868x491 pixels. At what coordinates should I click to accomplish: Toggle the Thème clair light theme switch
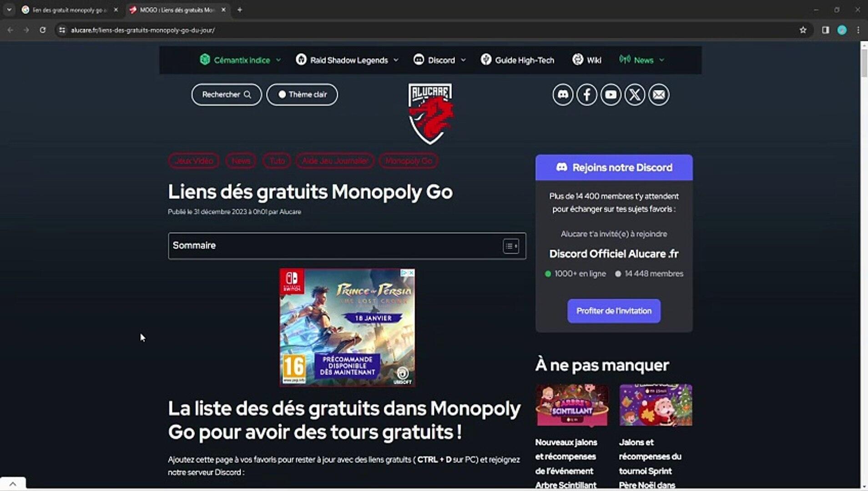point(302,95)
